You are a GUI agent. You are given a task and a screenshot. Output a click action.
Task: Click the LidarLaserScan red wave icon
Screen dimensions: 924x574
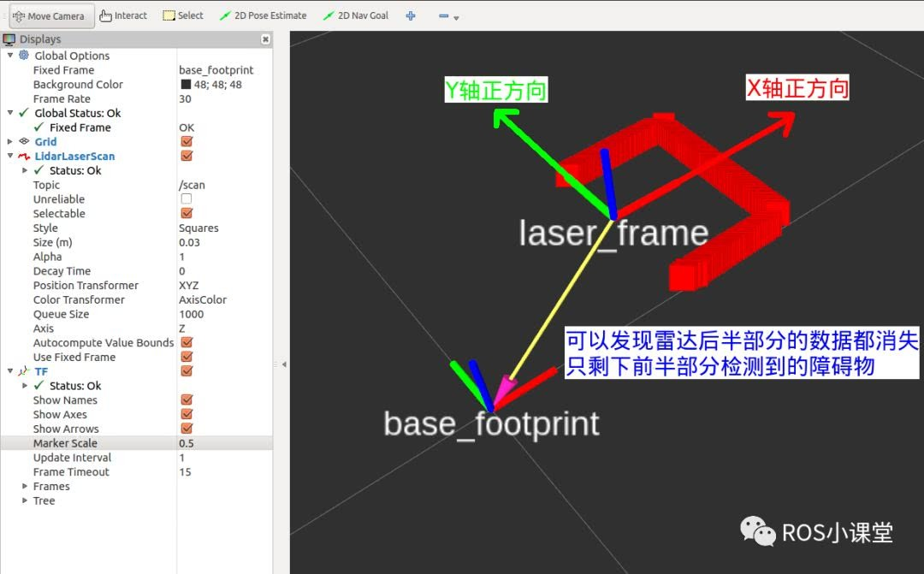[24, 157]
